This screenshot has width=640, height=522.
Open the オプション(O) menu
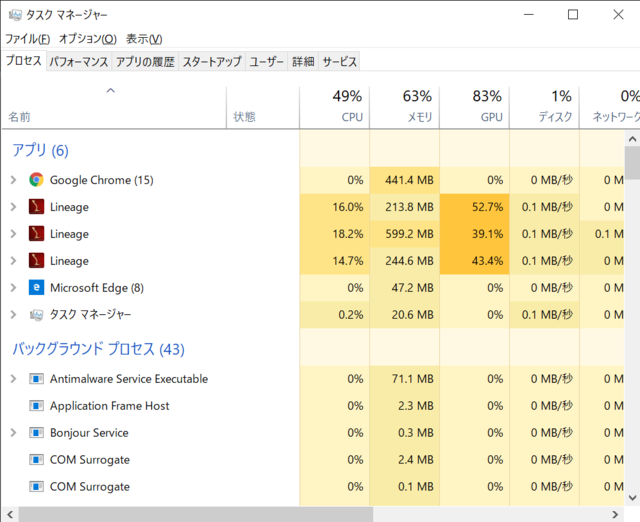(88, 39)
